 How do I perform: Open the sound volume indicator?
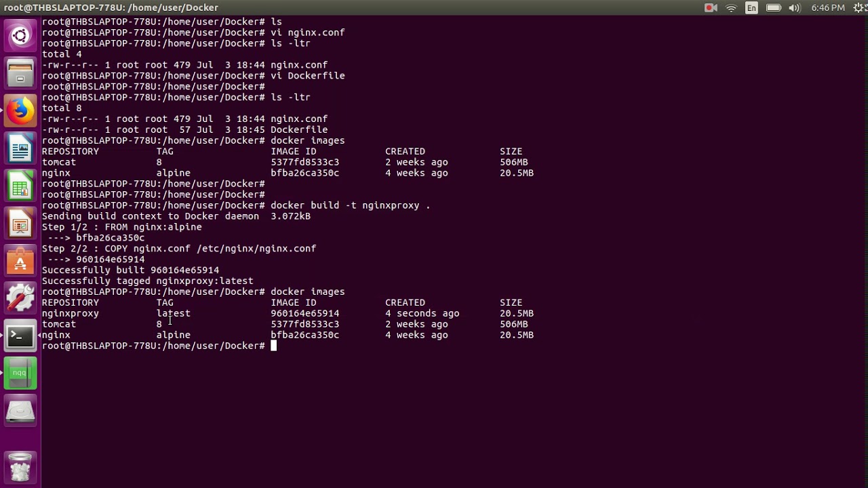click(795, 7)
